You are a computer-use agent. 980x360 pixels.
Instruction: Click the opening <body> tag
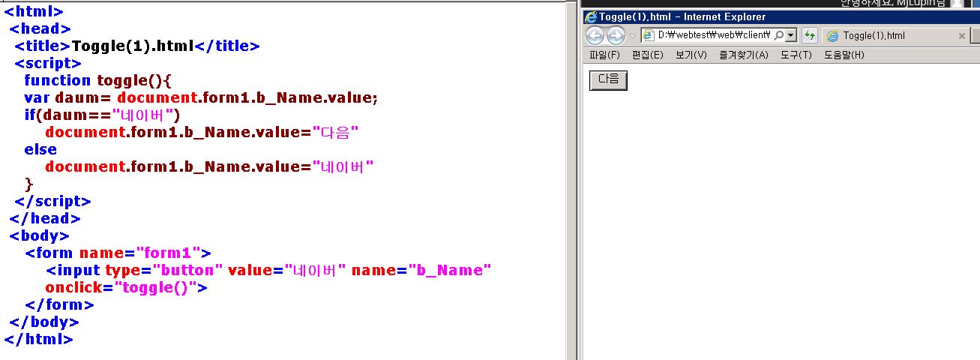pos(39,235)
